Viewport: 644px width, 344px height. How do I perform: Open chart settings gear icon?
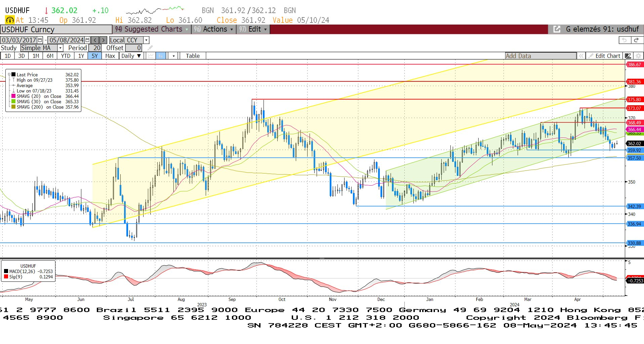pyautogui.click(x=638, y=56)
